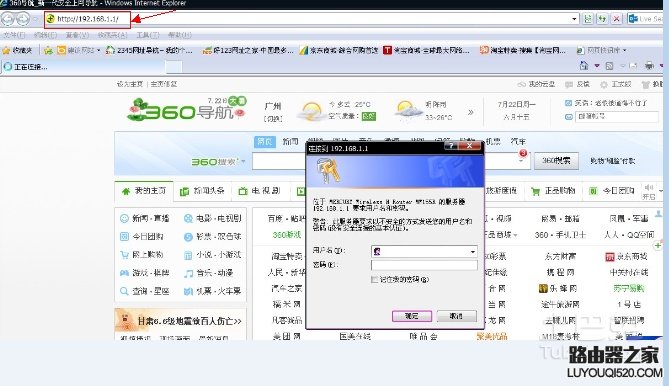Click 新闻·直播 sidebar link
Screen dimensions: 669x386
[x=145, y=218]
